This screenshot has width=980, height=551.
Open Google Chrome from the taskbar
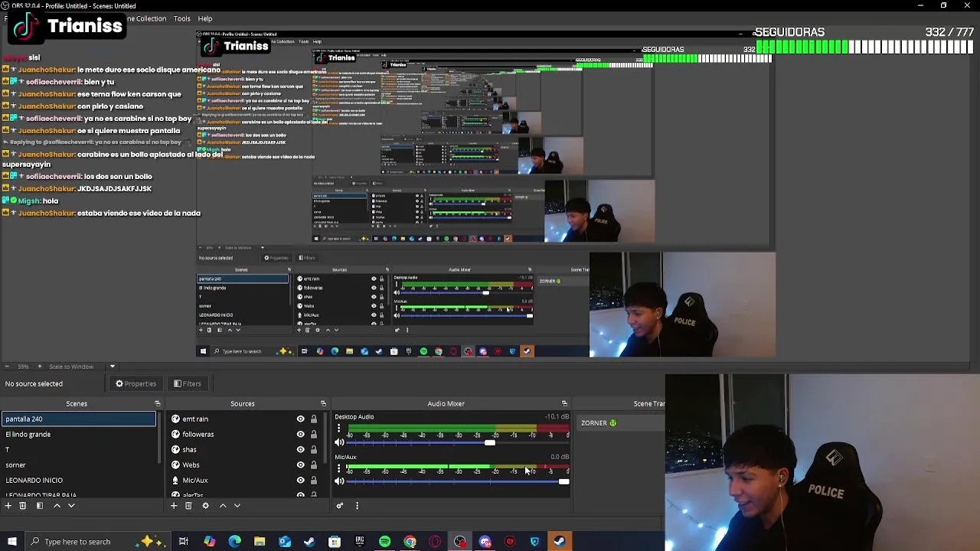pos(410,542)
